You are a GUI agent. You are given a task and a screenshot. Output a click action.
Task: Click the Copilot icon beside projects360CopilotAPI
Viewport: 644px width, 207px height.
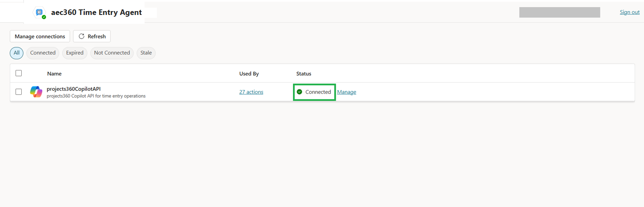click(x=36, y=92)
